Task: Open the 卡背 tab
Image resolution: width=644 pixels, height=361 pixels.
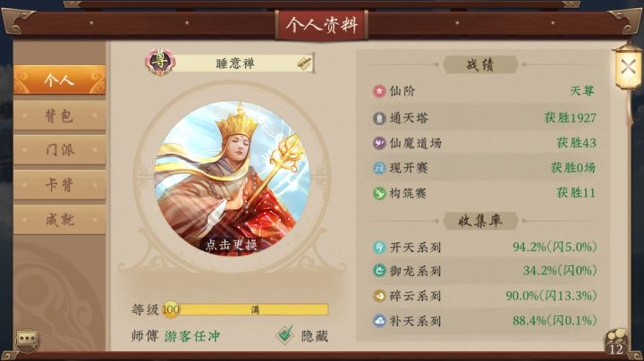Action: (x=60, y=185)
